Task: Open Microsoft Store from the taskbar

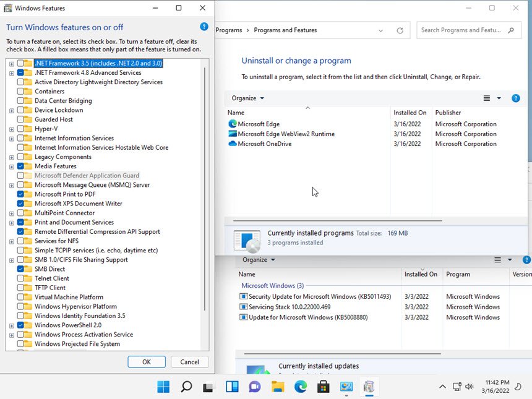Action: coord(323,387)
